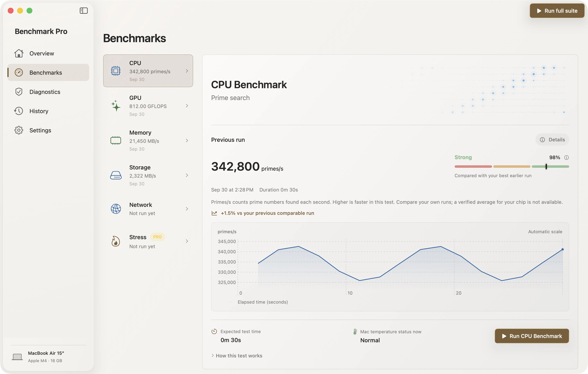Go to Overview in the sidebar
Viewport: 588px width, 374px height.
point(48,53)
